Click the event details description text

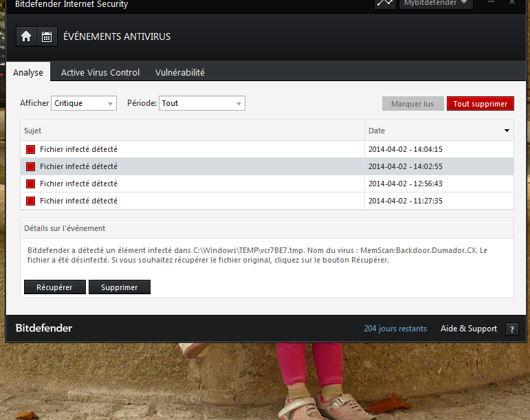tap(257, 255)
